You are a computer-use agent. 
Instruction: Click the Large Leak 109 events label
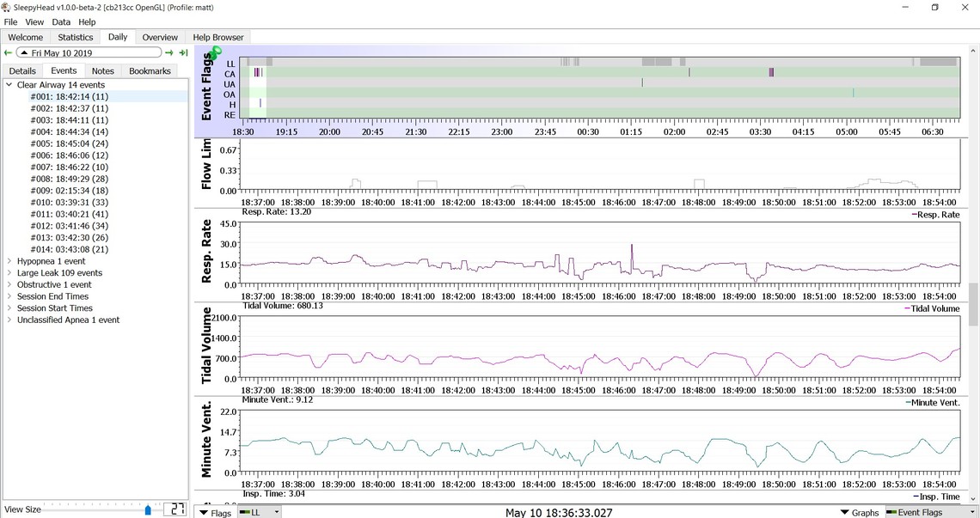[59, 273]
